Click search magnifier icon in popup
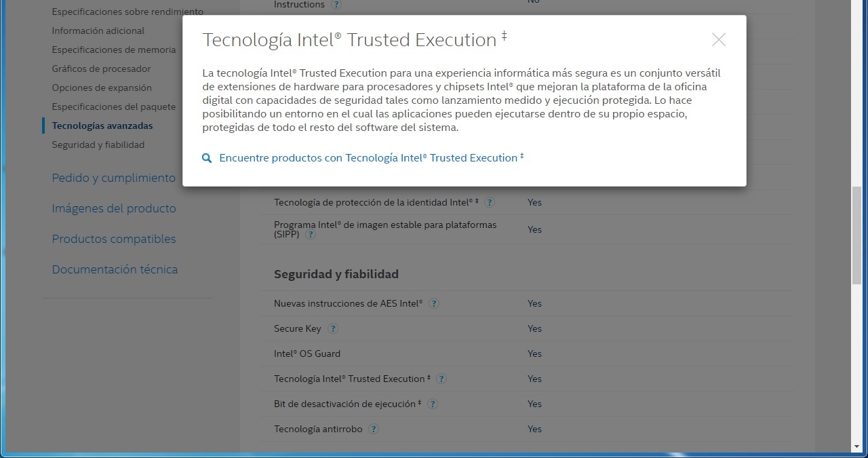Viewport: 868px width, 458px height. (207, 158)
